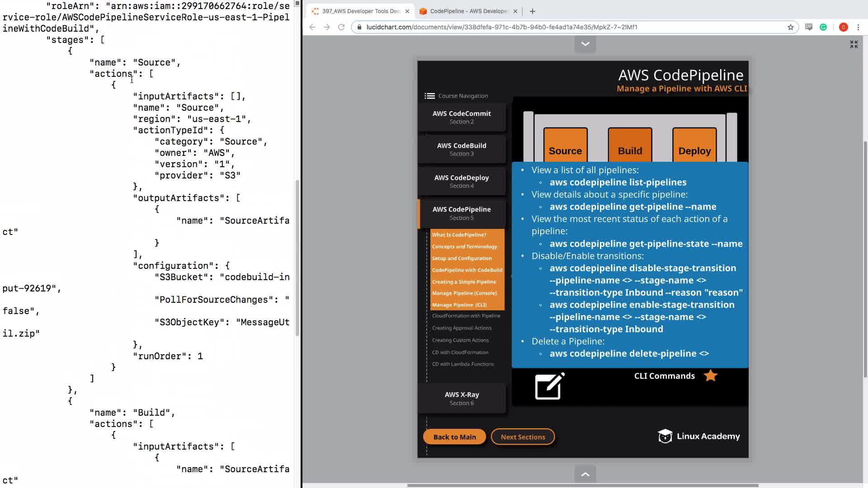Image resolution: width=868 pixels, height=488 pixels.
Task: Go back using browser back arrow
Action: coord(312,27)
